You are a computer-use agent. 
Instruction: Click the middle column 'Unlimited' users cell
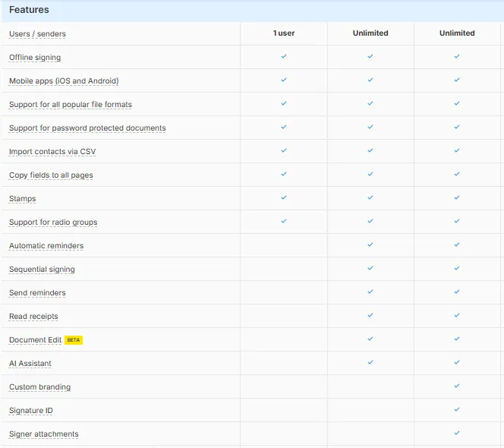(370, 33)
